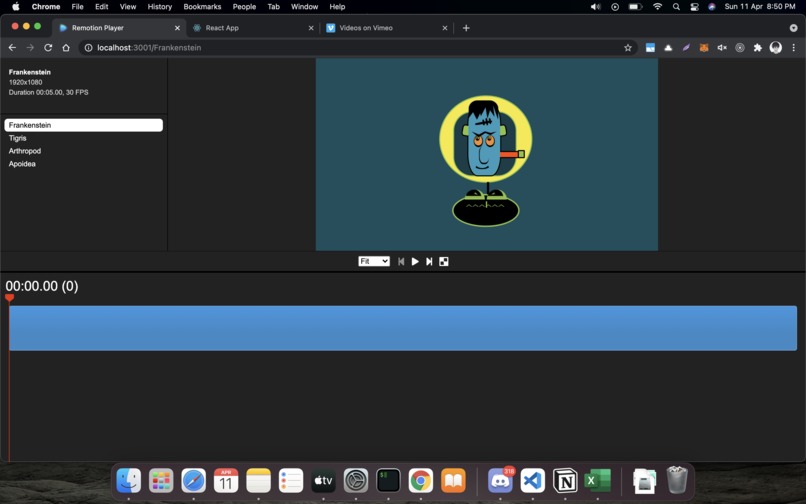
Task: Open Spotlight search in menu bar
Action: (676, 7)
